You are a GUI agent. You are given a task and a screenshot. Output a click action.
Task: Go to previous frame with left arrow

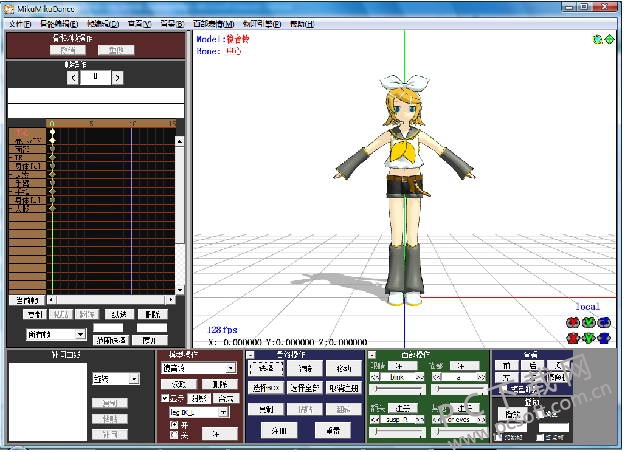[73, 78]
